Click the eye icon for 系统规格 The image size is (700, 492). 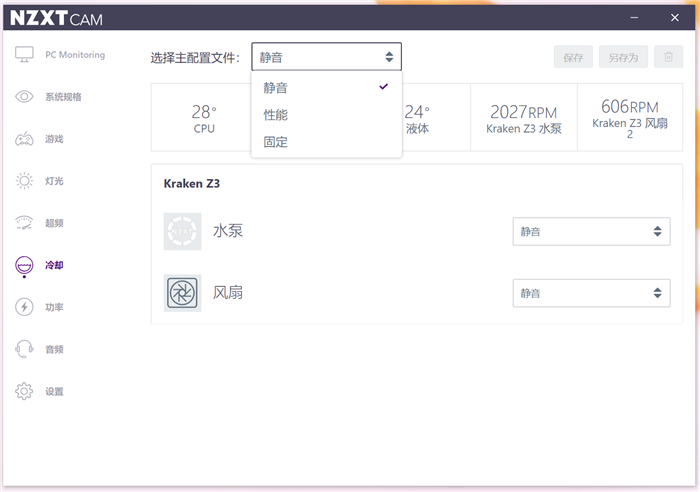pyautogui.click(x=24, y=96)
